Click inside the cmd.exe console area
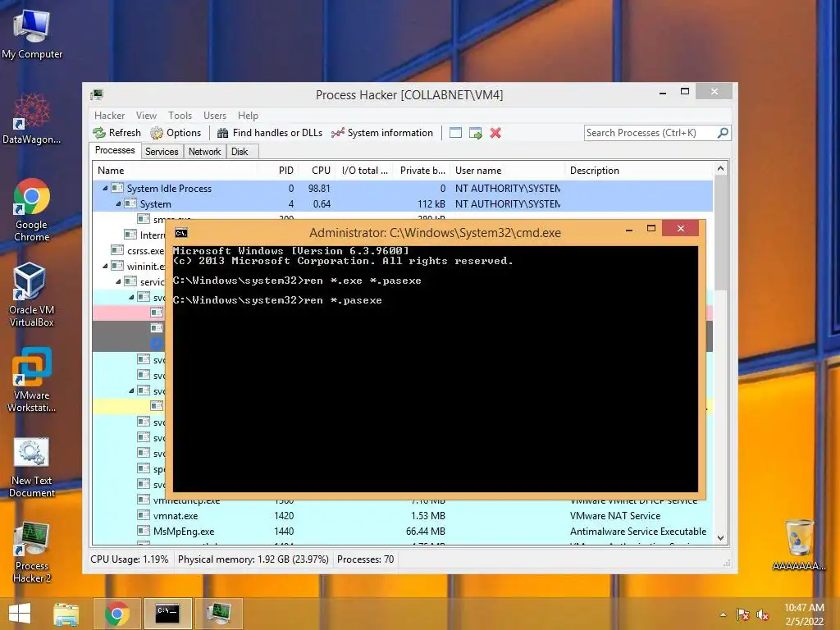This screenshot has height=630, width=840. click(x=435, y=368)
